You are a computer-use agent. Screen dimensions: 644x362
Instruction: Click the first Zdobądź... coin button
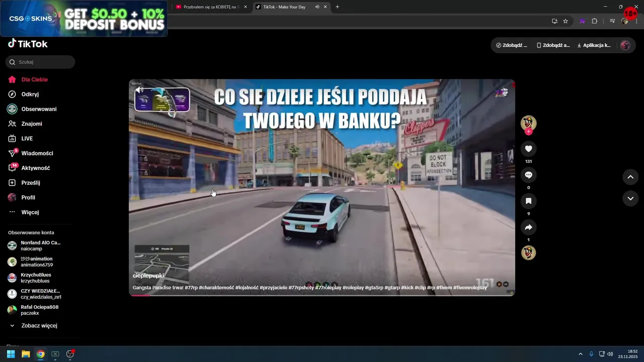tap(511, 45)
